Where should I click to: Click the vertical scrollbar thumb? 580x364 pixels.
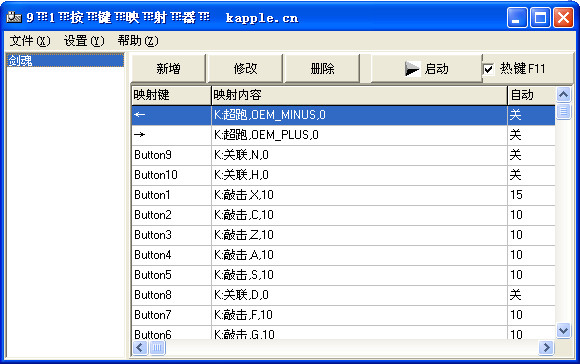563,111
